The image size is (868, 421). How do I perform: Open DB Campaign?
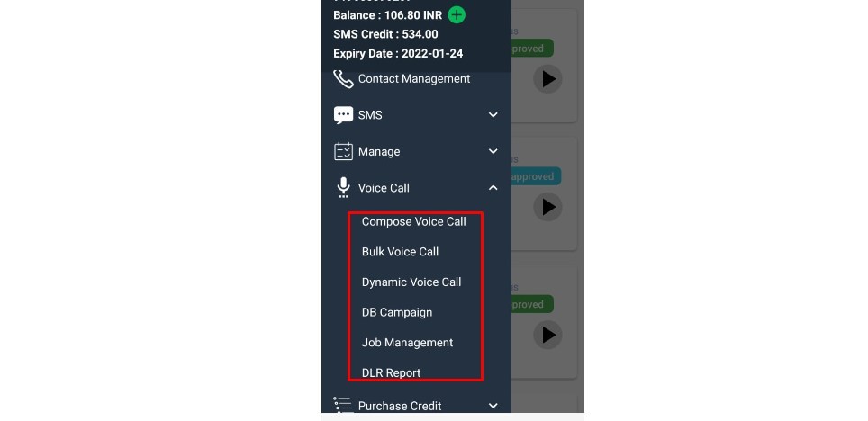(x=397, y=312)
